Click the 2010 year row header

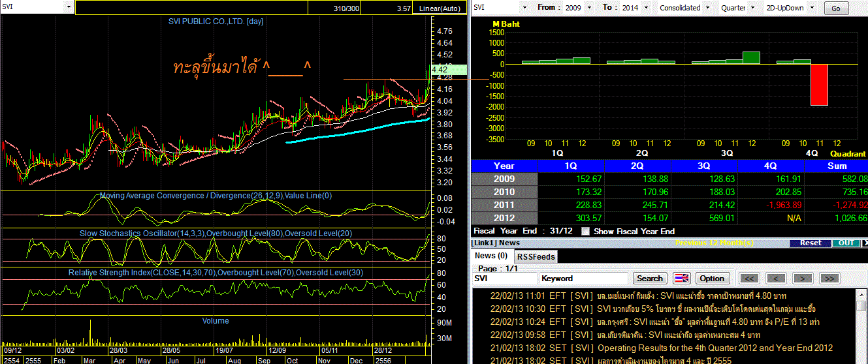(x=504, y=192)
